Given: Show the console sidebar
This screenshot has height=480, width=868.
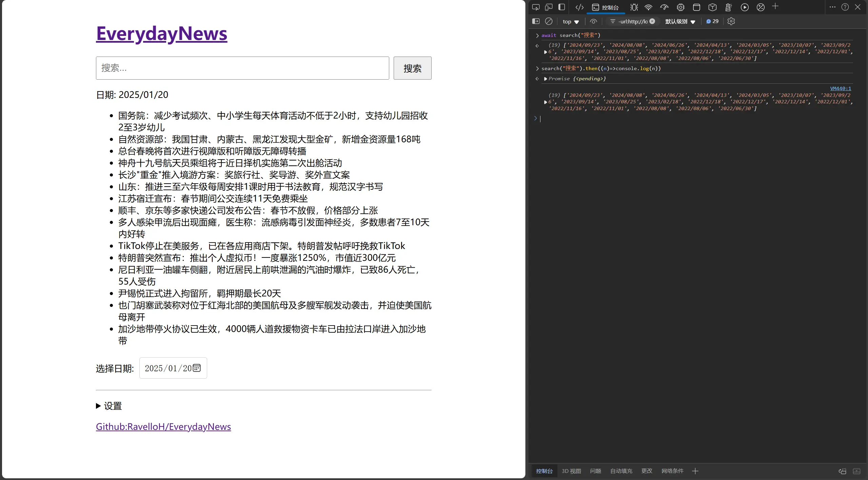Looking at the screenshot, I should pyautogui.click(x=536, y=21).
